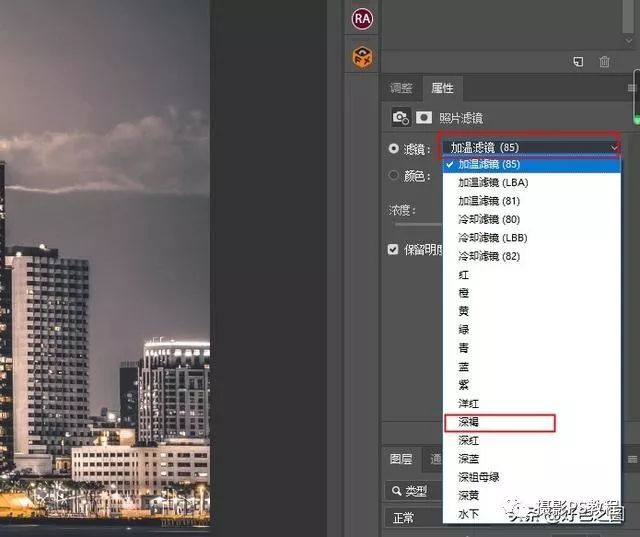Select the 颜色 radio button
The width and height of the screenshot is (640, 537).
[394, 176]
